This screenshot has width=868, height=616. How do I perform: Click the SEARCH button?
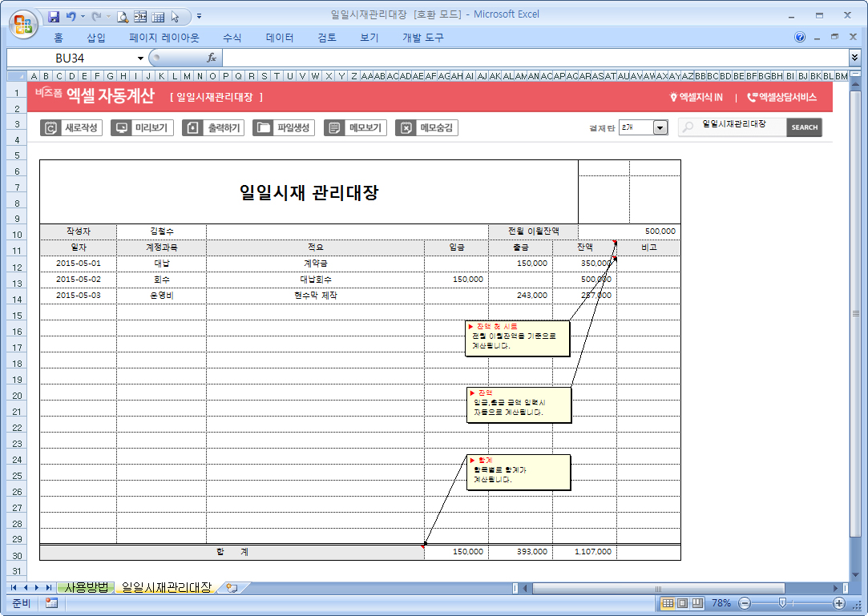coord(805,127)
